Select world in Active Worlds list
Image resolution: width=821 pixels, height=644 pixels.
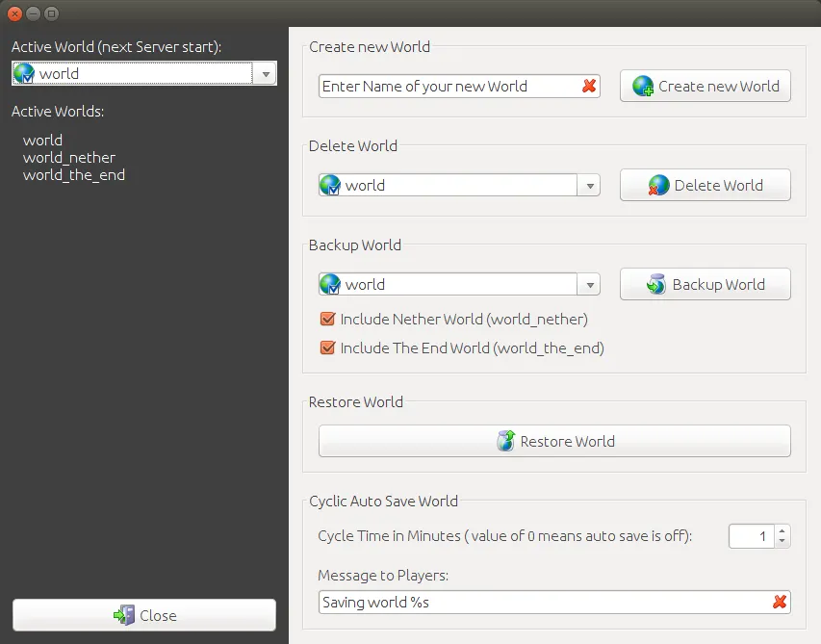(x=42, y=141)
